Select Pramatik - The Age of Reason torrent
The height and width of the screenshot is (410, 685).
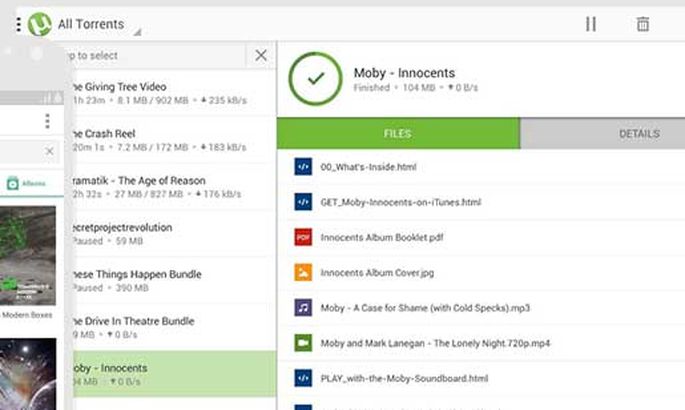click(173, 187)
